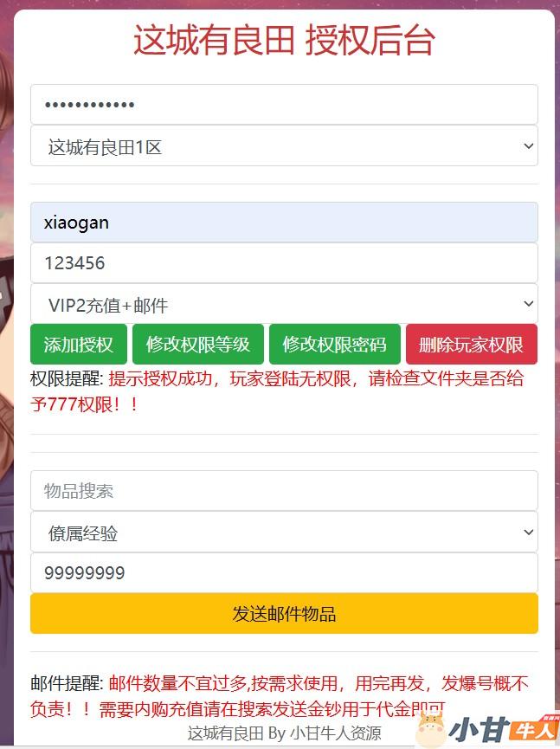
Task: Click the red 邮件提醒 notice text
Action: 280,696
